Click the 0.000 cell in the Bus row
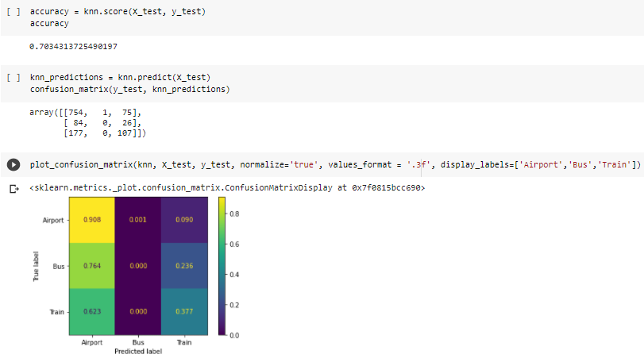The height and width of the screenshot is (358, 644). pyautogui.click(x=137, y=266)
